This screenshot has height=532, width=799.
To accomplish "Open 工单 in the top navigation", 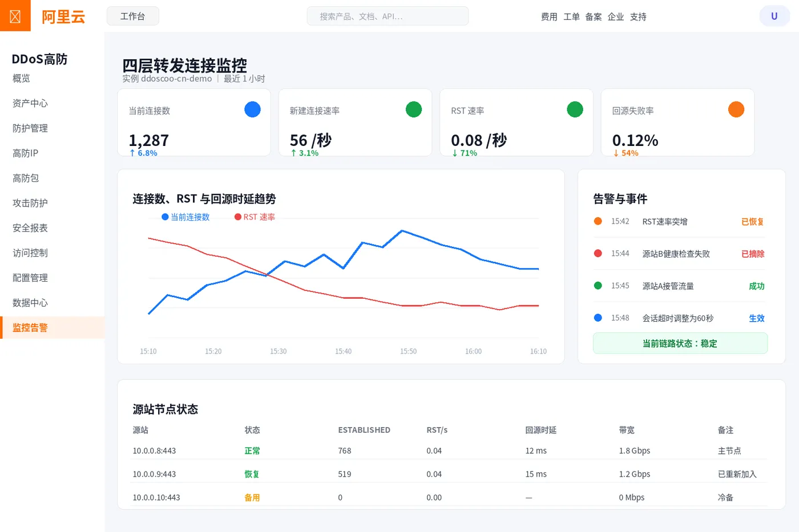I will 571,17.
